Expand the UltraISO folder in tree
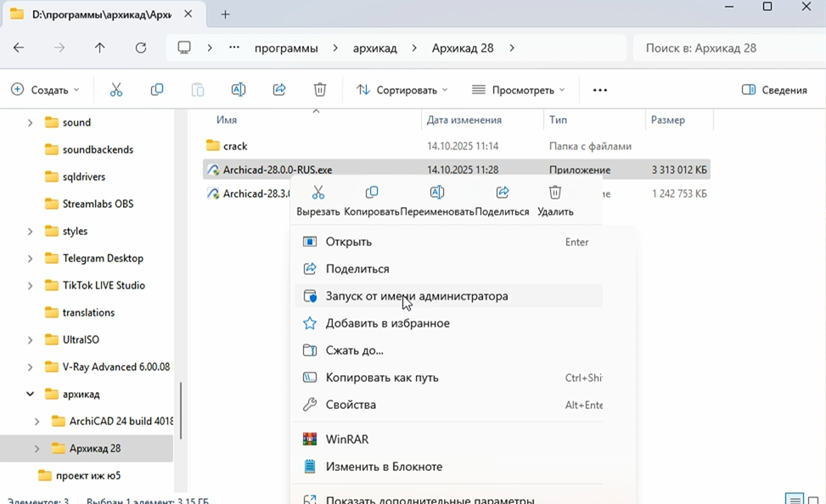Image resolution: width=826 pixels, height=504 pixels. 30,339
